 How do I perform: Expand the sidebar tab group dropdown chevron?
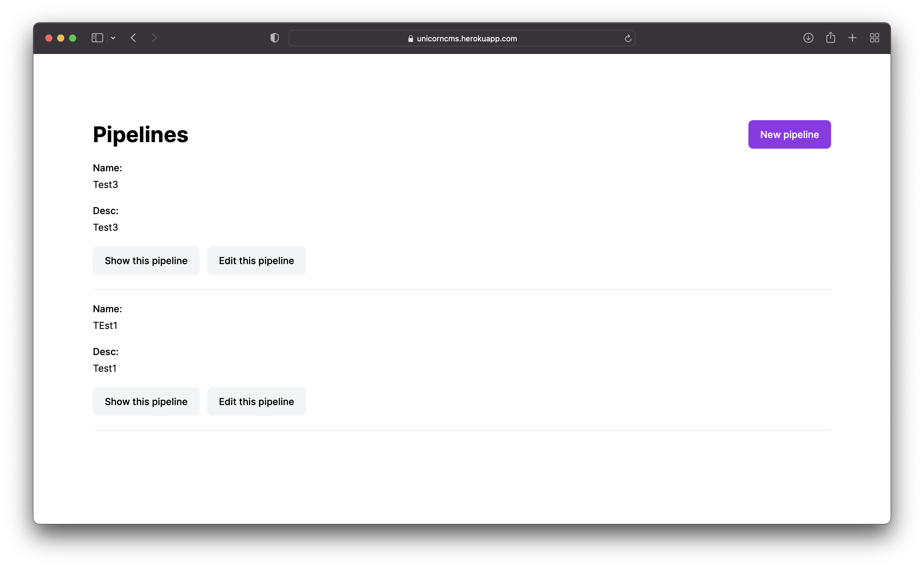(113, 38)
